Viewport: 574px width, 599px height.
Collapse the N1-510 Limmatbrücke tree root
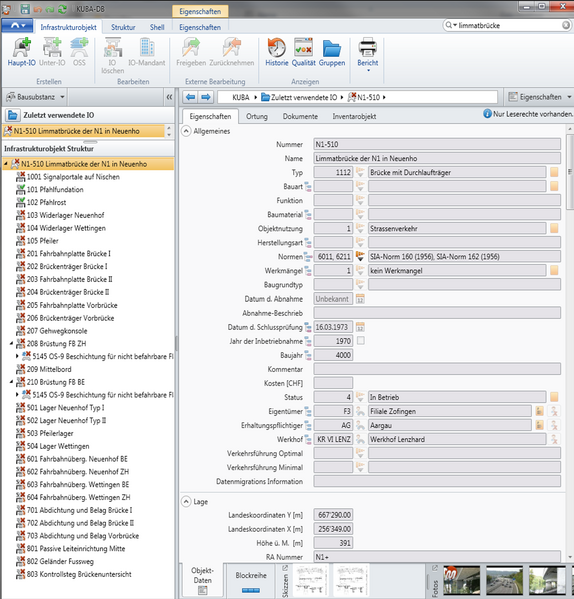6,164
